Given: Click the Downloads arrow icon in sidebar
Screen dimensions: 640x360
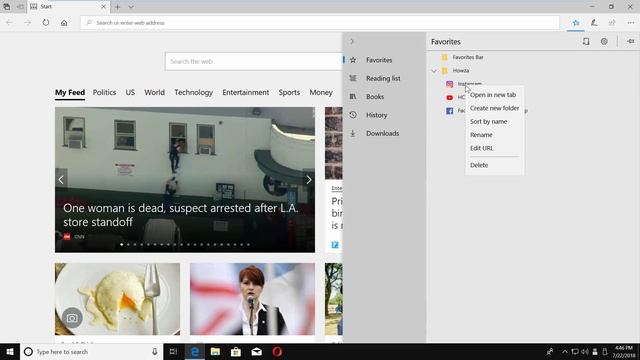Looking at the screenshot, I should pyautogui.click(x=353, y=133).
